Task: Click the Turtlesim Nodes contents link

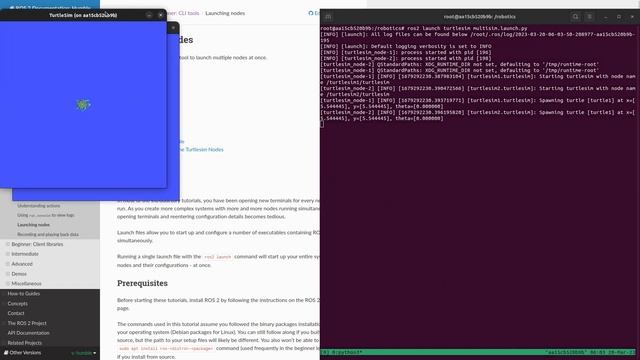Action: tap(201, 149)
